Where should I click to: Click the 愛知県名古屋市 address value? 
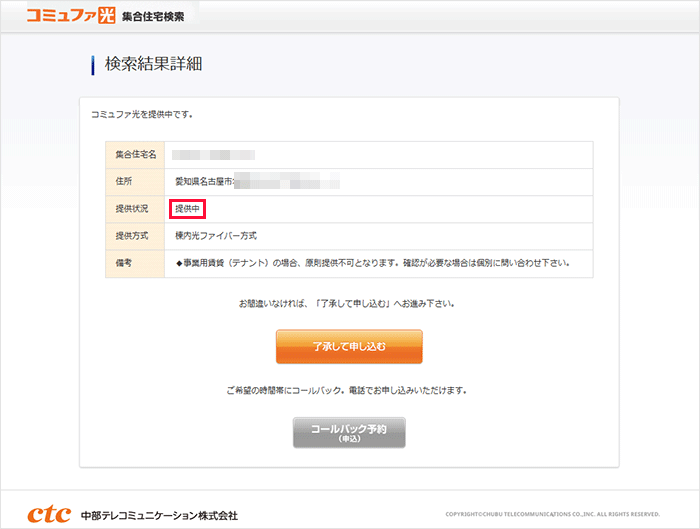(x=204, y=182)
